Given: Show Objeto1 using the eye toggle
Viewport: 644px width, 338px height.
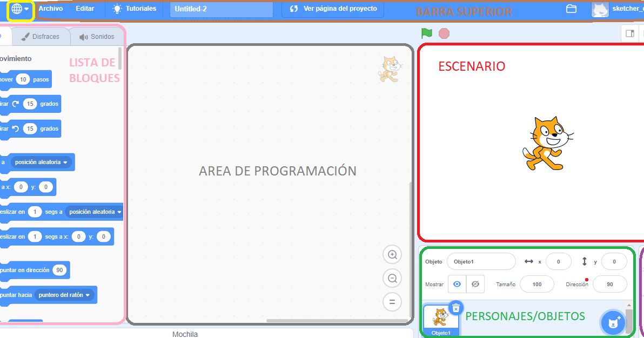Looking at the screenshot, I should [457, 285].
